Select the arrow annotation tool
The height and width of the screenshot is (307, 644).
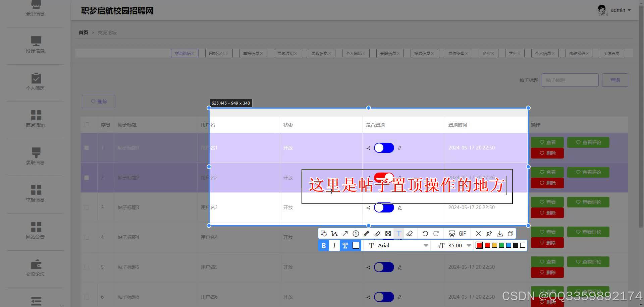(345, 234)
